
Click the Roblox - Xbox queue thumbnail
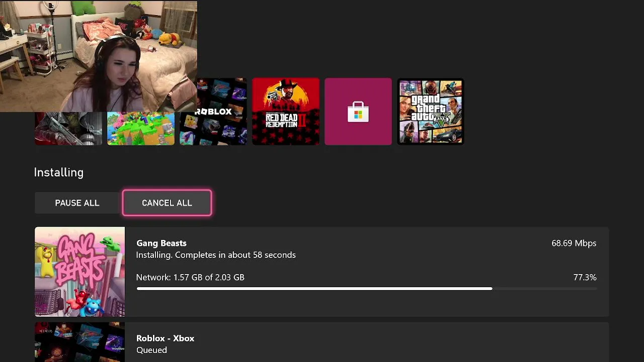coord(79,342)
